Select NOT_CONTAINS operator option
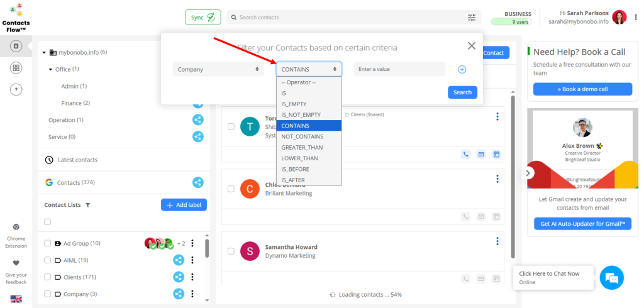Screen dimensions: 644x308 (303, 136)
